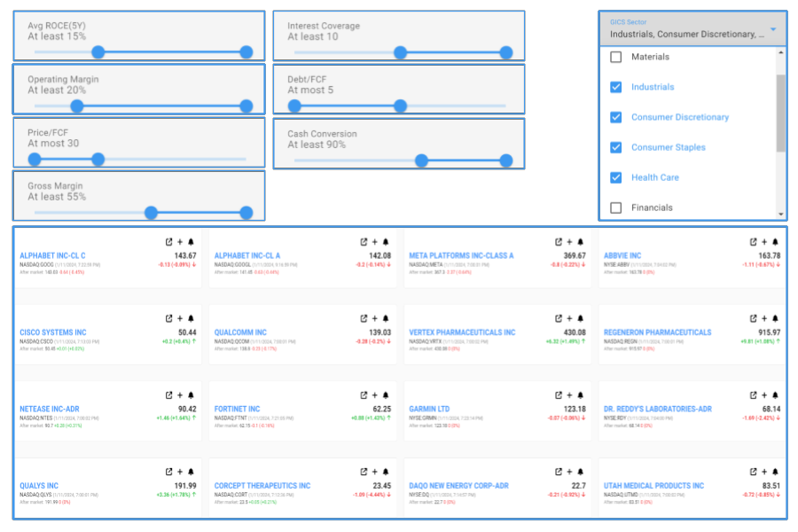Open the Vertex Pharmaceuticals Inc link
Viewport: 798px width, 532px height.
(462, 332)
